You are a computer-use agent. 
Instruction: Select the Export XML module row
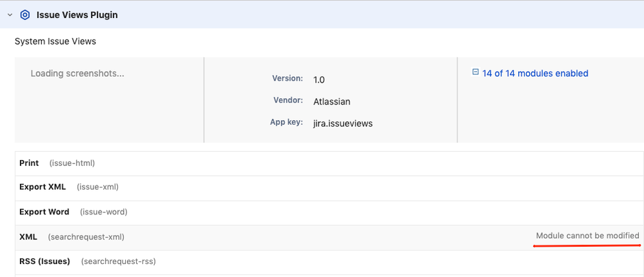click(x=329, y=188)
